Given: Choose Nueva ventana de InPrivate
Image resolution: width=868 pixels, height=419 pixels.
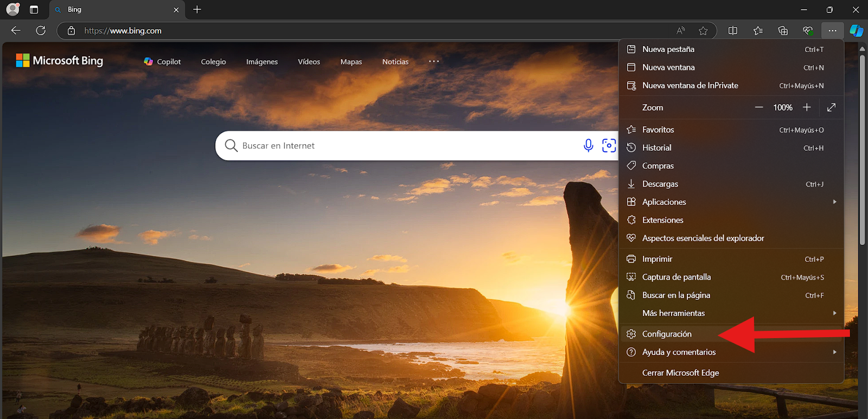Looking at the screenshot, I should (690, 86).
